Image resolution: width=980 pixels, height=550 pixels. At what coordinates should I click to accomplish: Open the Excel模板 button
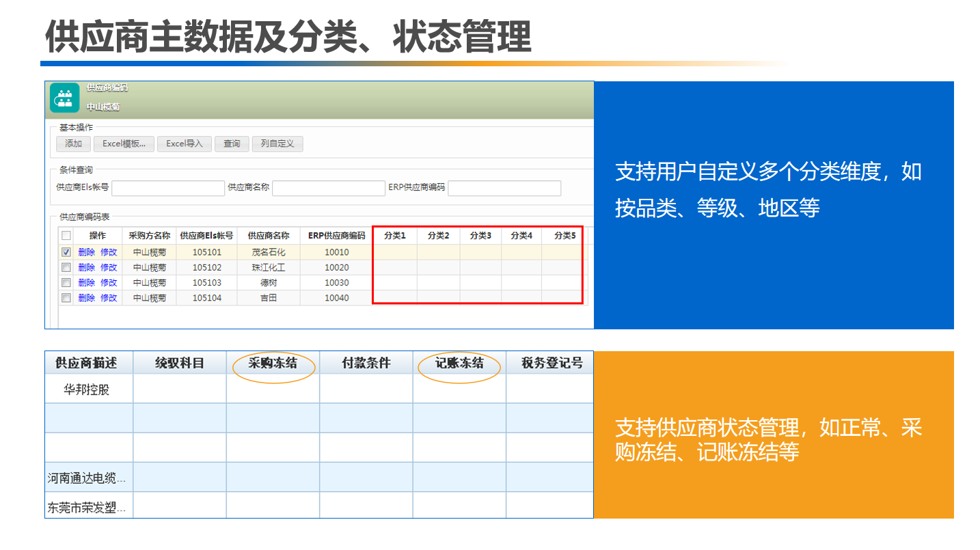coord(124,143)
